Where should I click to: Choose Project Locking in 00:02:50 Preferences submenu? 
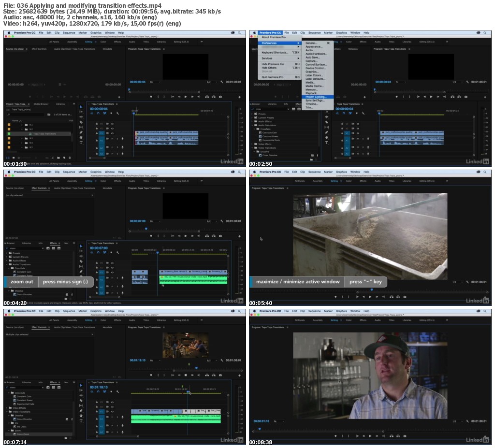(318, 97)
